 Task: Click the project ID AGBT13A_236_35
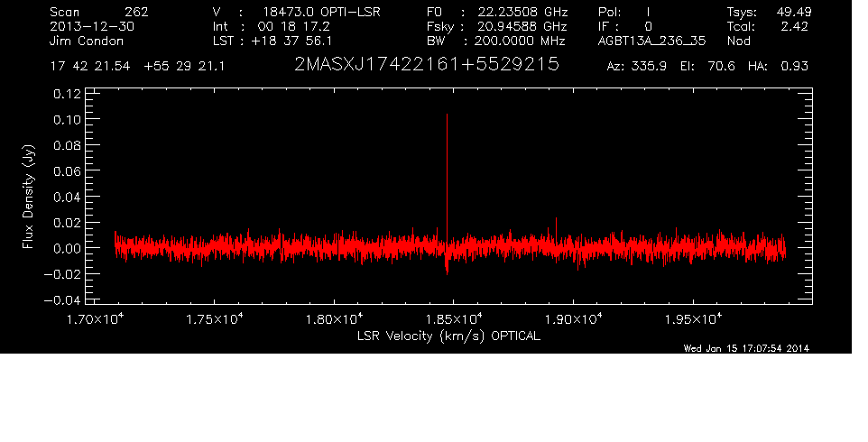click(x=652, y=41)
